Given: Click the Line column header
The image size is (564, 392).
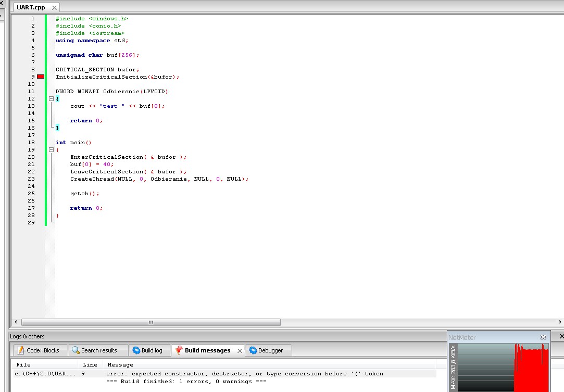Looking at the screenshot, I should [90, 364].
